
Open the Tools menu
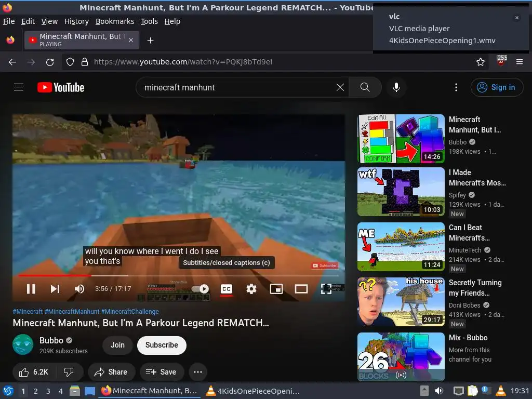149,21
